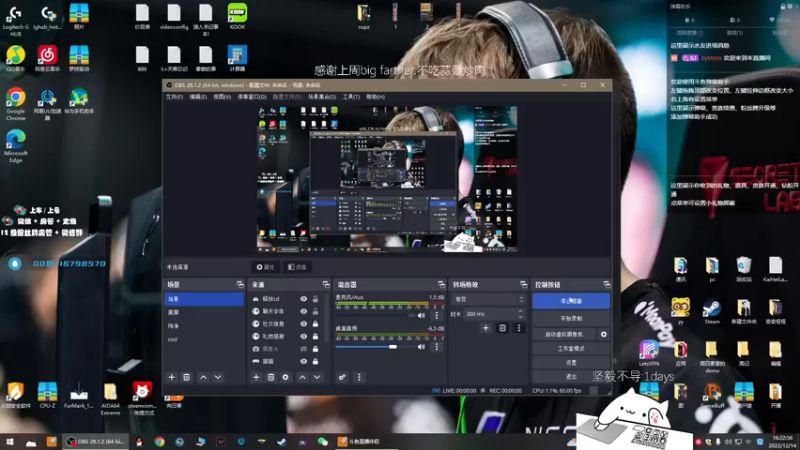Open the three-dot menu for 桌面音频
Screen dimensions: 800x450
[436, 347]
